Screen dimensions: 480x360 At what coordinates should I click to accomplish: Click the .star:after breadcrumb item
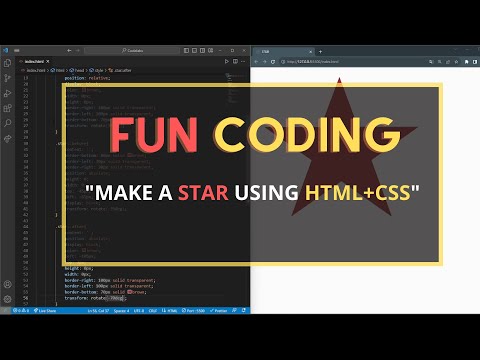pyautogui.click(x=120, y=70)
